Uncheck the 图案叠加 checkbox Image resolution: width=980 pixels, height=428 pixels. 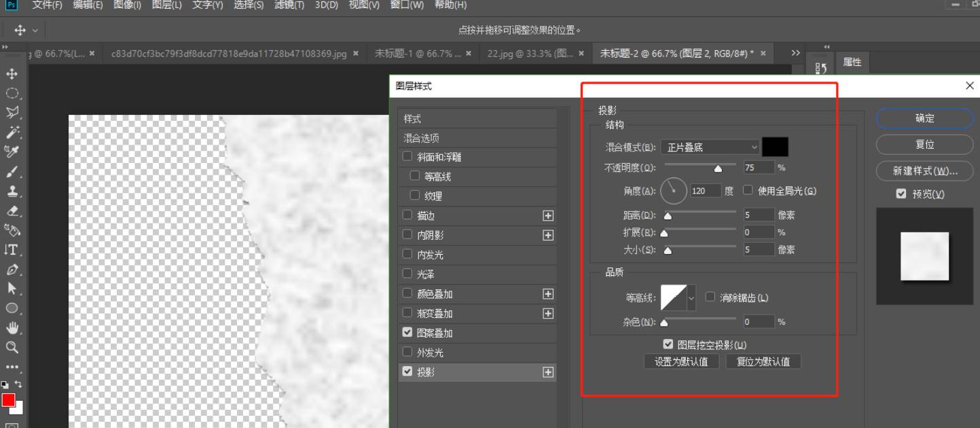[x=407, y=333]
